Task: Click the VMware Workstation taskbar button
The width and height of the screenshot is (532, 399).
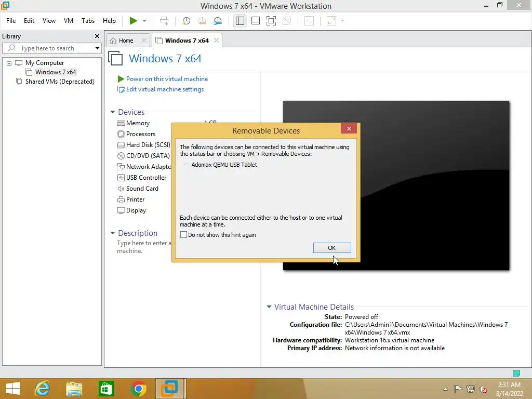Action: pos(170,389)
